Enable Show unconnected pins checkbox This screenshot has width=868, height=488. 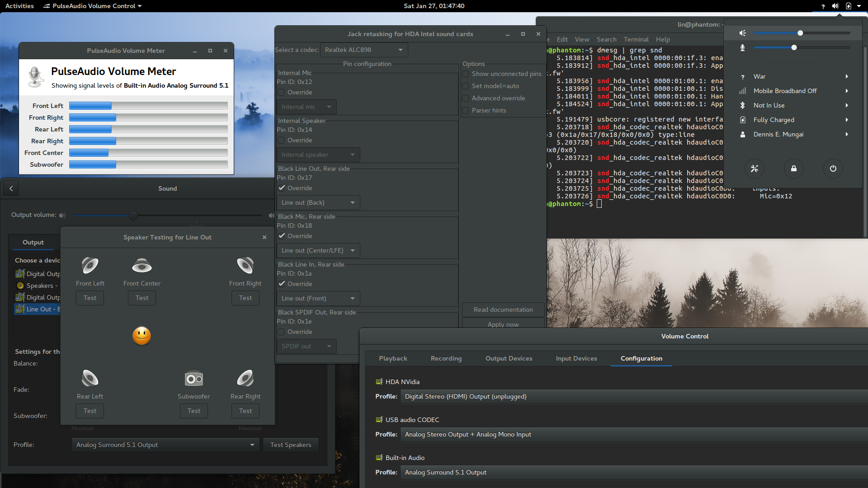[466, 74]
